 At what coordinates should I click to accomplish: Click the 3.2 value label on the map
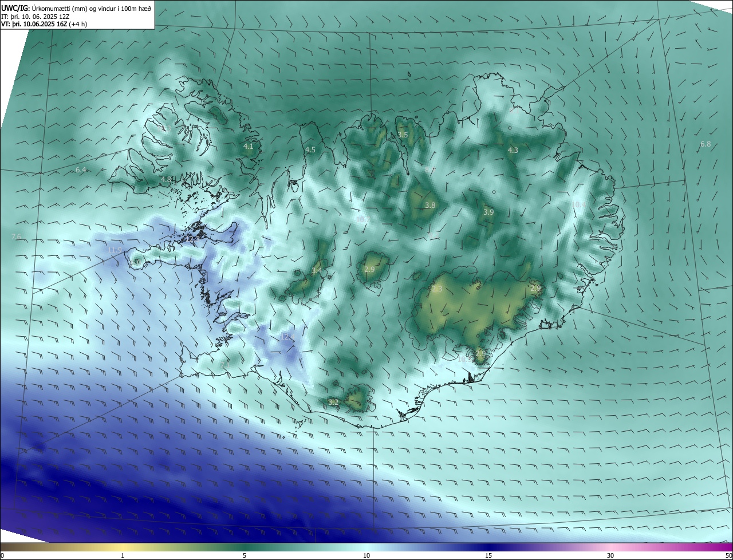pyautogui.click(x=333, y=403)
